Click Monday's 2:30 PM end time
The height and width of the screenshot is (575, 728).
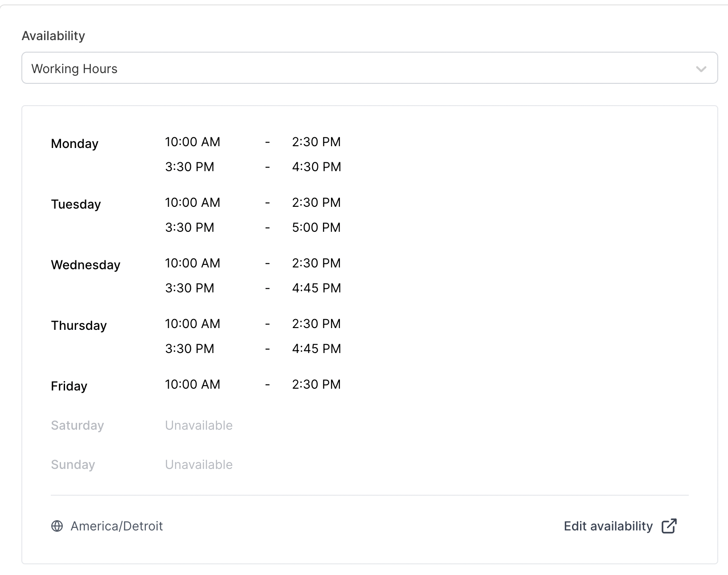point(316,142)
